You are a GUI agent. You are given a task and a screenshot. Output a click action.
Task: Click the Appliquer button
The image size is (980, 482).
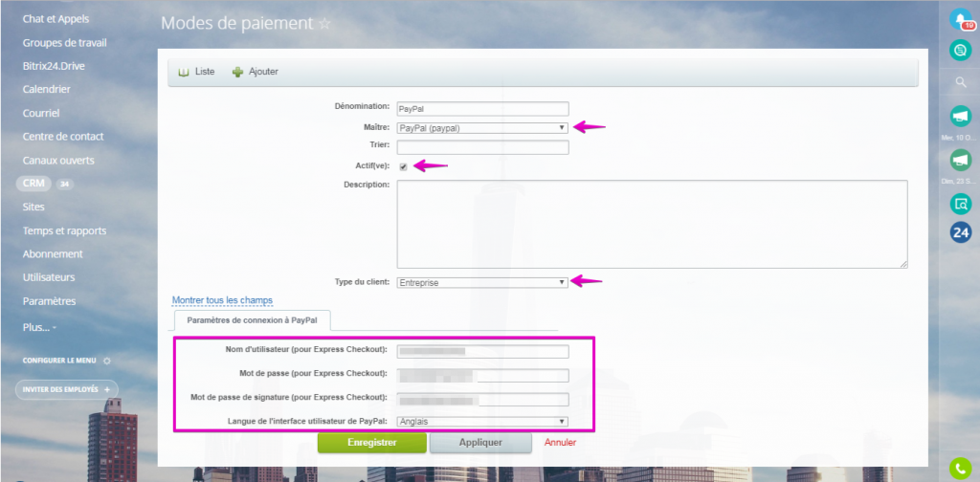point(480,442)
